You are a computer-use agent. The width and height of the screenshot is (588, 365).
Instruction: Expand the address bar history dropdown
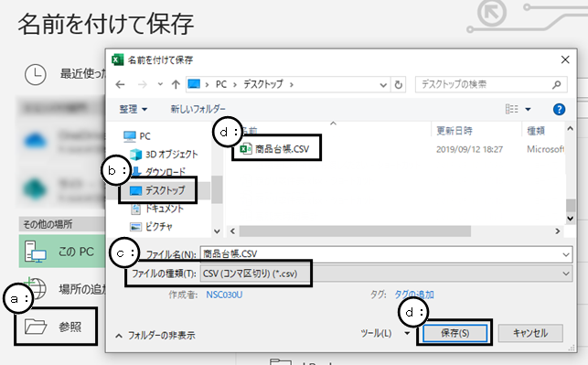pyautogui.click(x=383, y=85)
